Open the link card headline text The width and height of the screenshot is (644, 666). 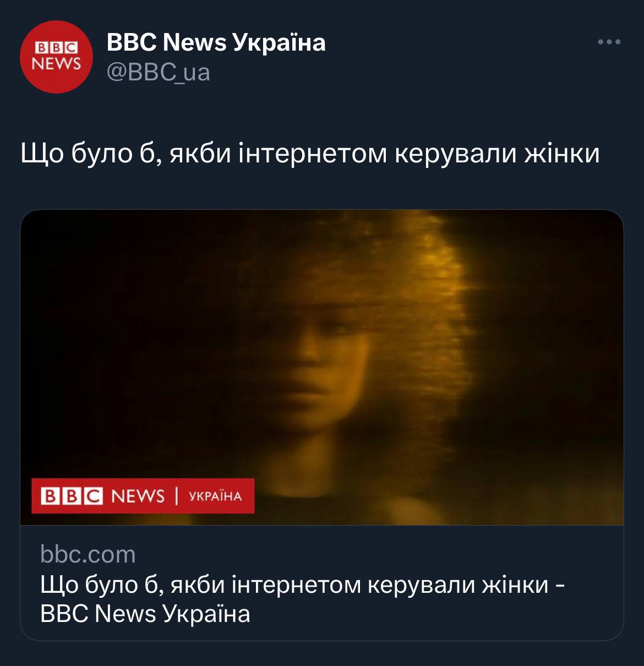[x=302, y=599]
